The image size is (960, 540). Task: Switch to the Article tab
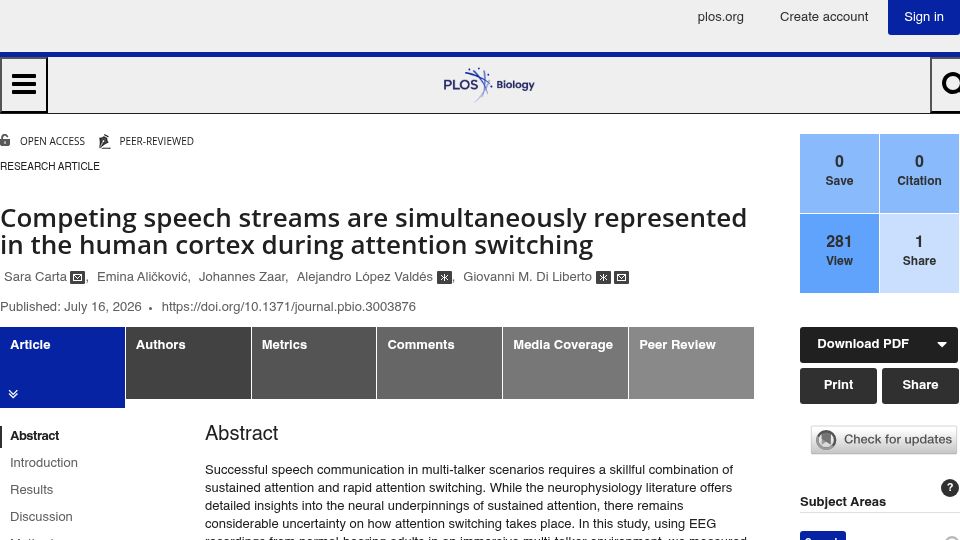62,367
